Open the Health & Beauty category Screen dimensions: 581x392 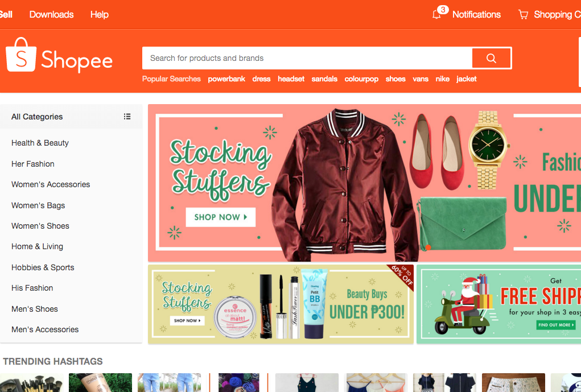40,143
